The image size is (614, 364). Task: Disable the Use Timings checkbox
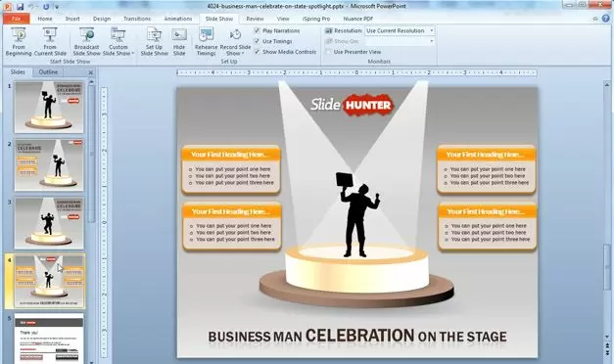pos(257,41)
